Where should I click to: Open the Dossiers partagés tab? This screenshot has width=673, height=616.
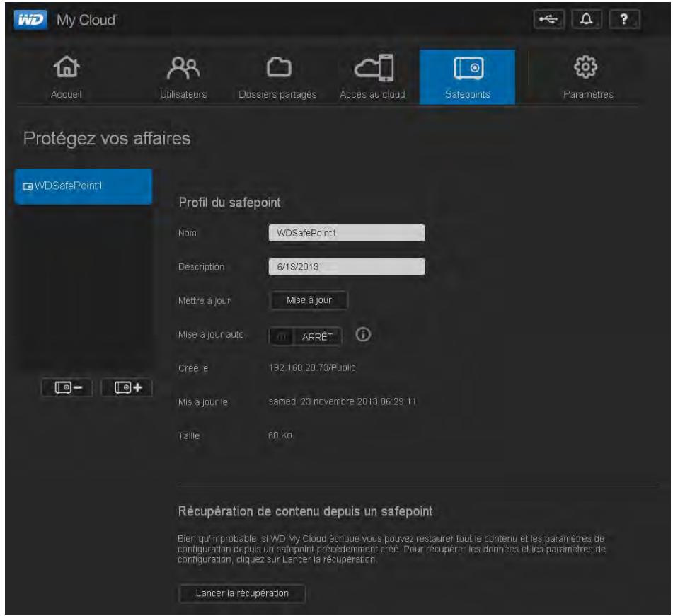[x=277, y=77]
